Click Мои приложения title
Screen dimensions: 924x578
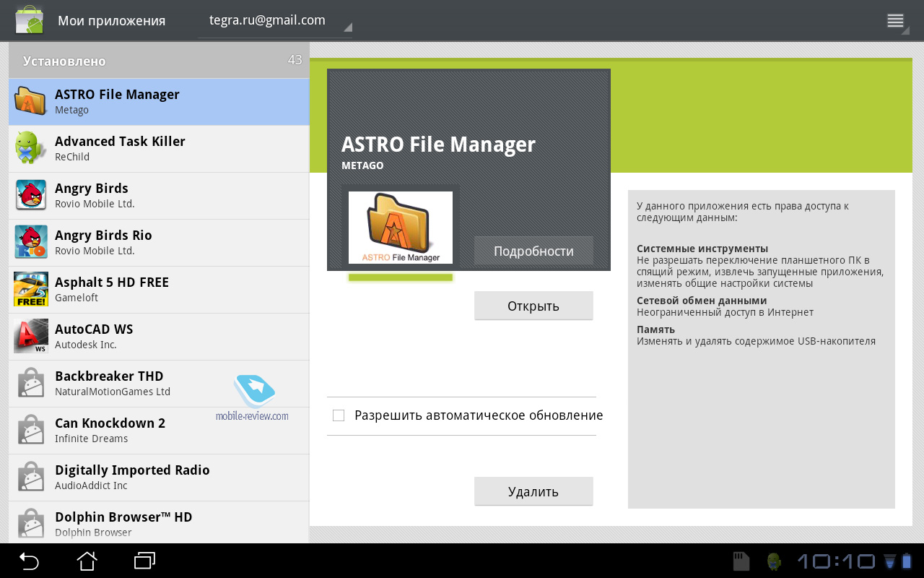pyautogui.click(x=112, y=21)
